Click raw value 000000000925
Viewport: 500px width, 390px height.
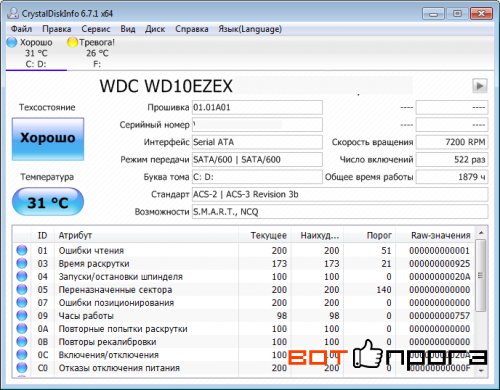pos(440,263)
